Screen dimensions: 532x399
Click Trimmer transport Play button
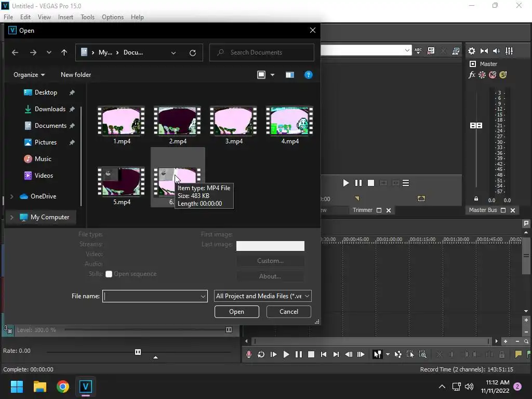pos(345,183)
